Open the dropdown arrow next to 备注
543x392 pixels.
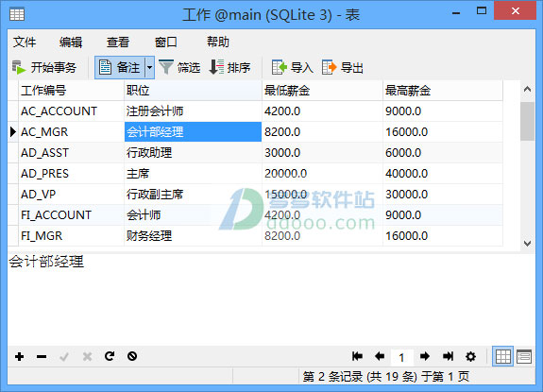click(x=149, y=67)
